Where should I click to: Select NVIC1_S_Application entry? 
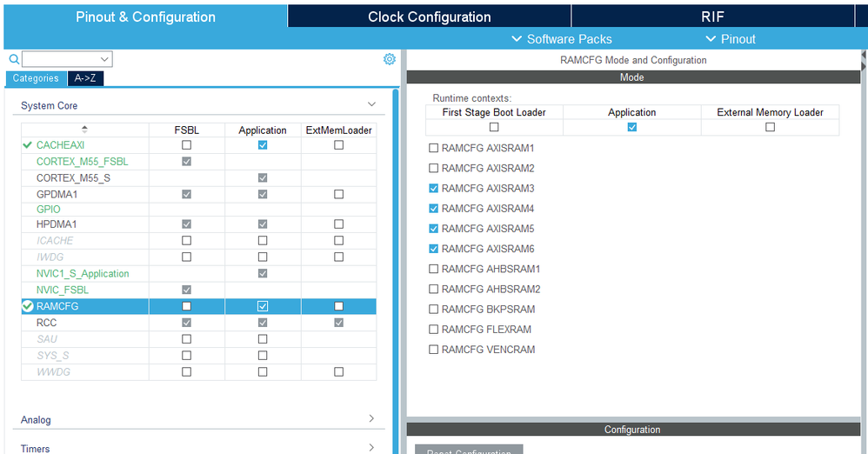pos(83,273)
